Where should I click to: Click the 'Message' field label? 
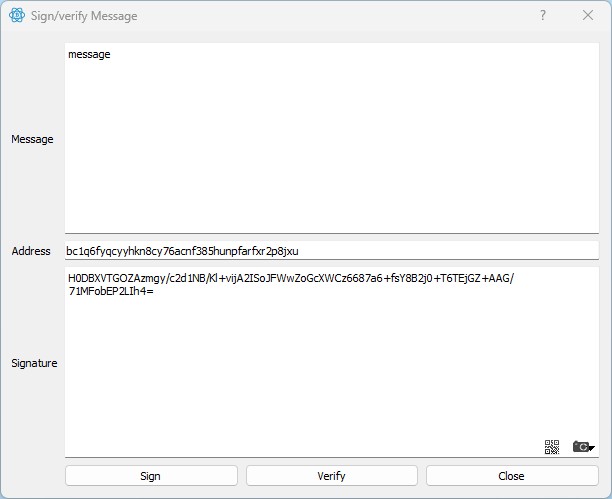[x=32, y=140]
